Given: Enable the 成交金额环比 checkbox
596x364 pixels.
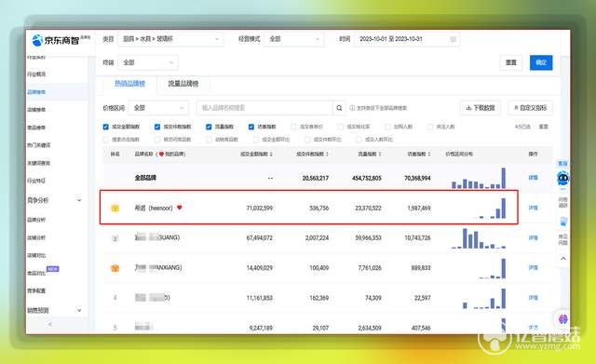Looking at the screenshot, I should click(256, 140).
